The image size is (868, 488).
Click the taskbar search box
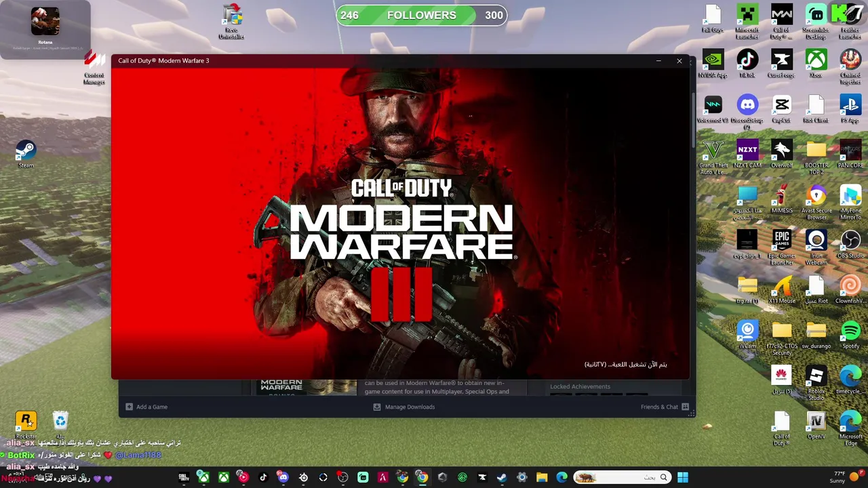[622, 477]
